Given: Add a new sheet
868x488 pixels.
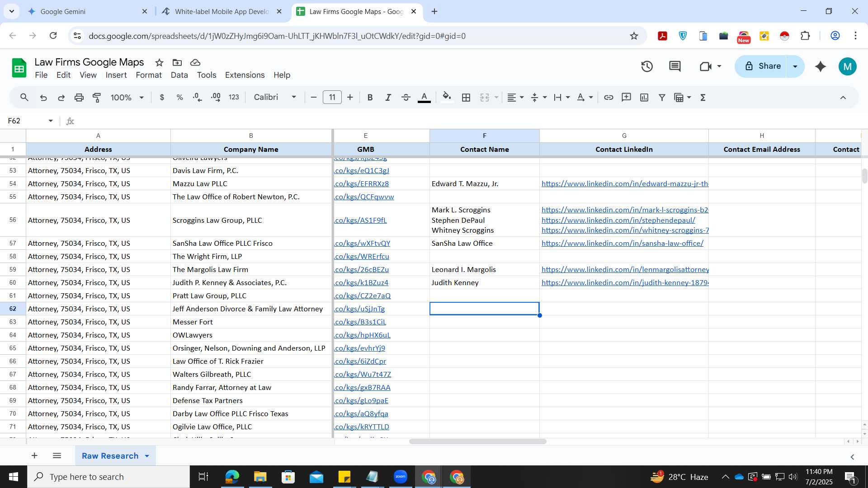Looking at the screenshot, I should click(x=34, y=455).
